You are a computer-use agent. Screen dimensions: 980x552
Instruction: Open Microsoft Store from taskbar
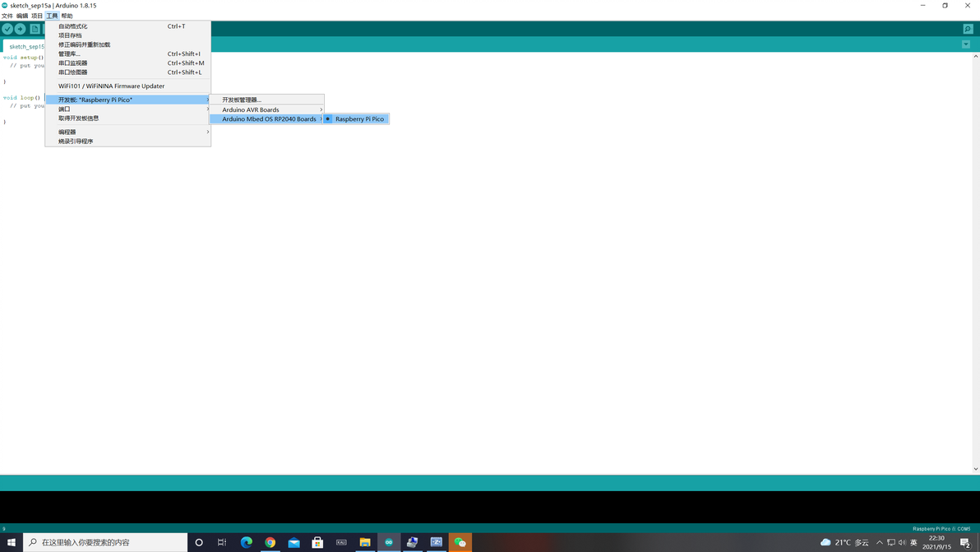pos(317,542)
